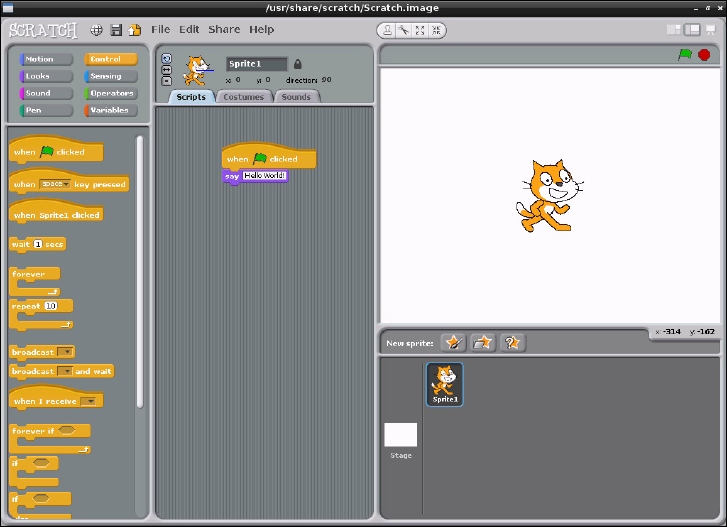Open the Share menu
Viewport: 727px width, 527px height.
[224, 29]
